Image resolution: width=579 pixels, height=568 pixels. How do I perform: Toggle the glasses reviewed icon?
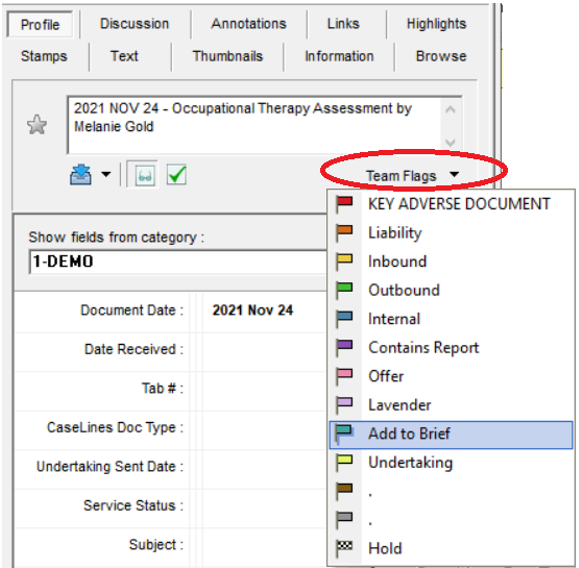click(x=145, y=175)
